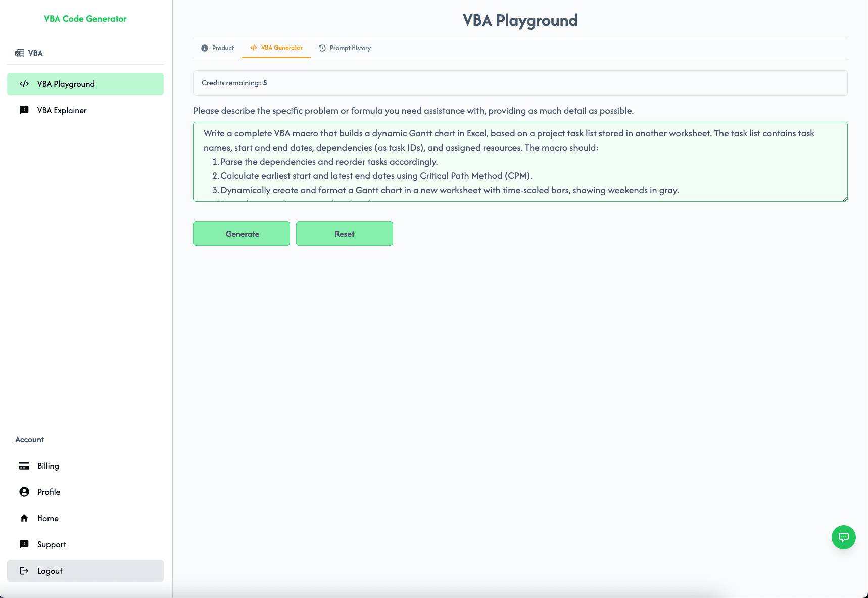Click the VBA Playground code icon
Image resolution: width=868 pixels, height=598 pixels.
[x=24, y=84]
